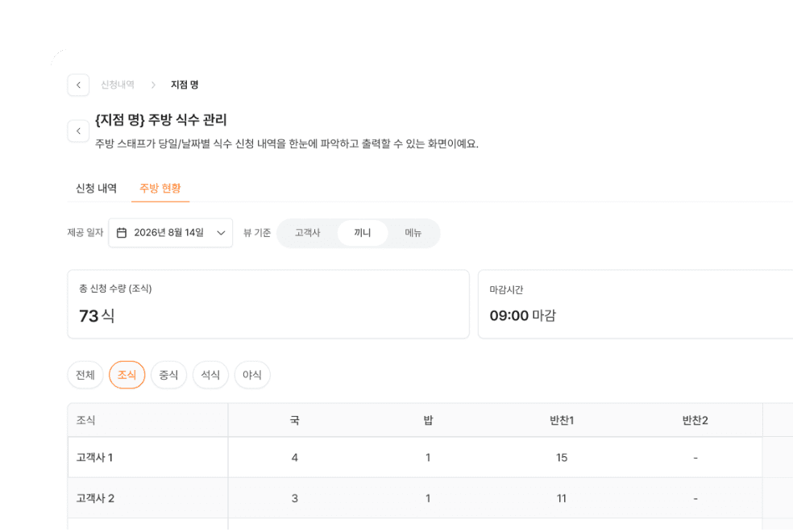The height and width of the screenshot is (532, 793).
Task: Click the 고객사 1 row label
Action: click(94, 458)
